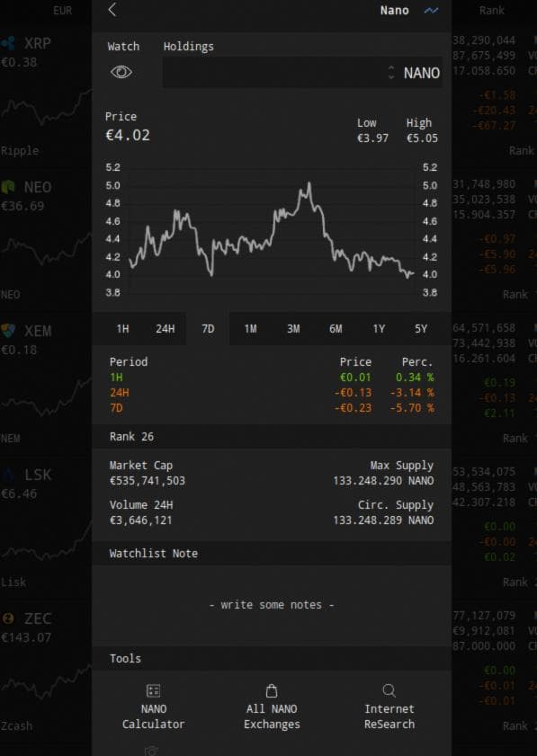Screen dimensions: 537x756
Task: Select the 1H chart period
Action: click(122, 329)
